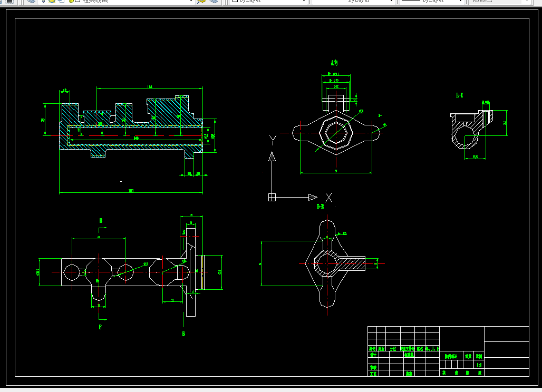Viewport: 542px width, 392px height.
Task: Select the green 160 overall length dimension
Action: pos(131,191)
